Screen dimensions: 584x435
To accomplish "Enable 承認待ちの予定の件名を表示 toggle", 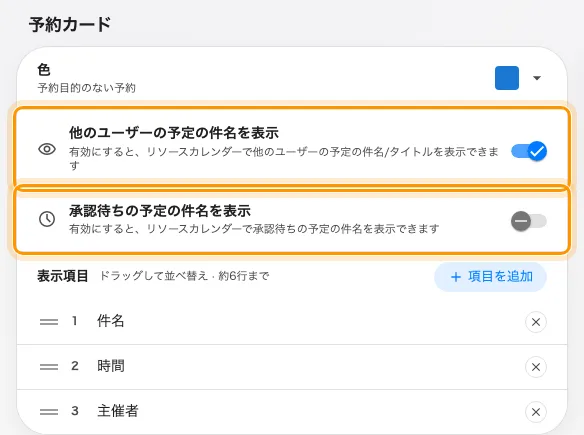I will click(x=529, y=221).
